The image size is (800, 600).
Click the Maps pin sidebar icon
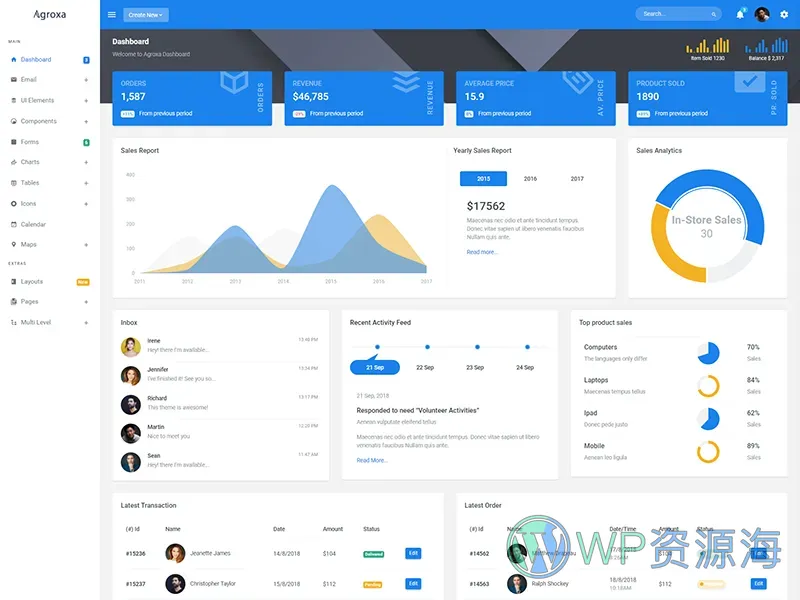[x=13, y=245]
